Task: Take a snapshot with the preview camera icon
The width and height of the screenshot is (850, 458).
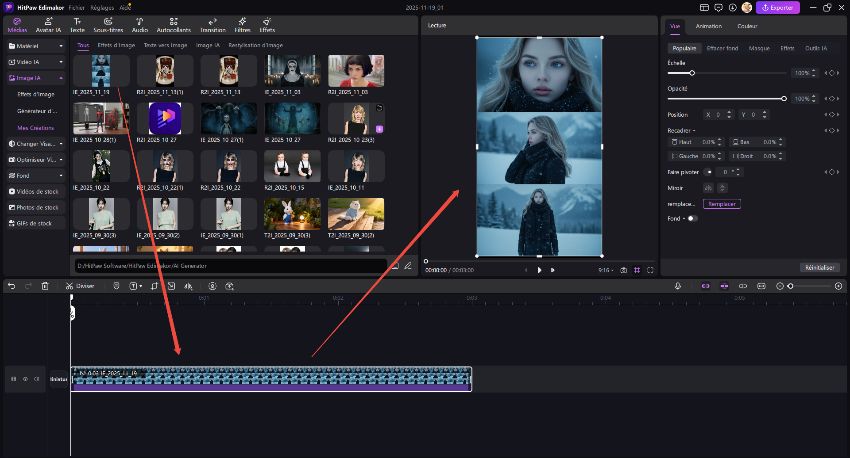Action: (x=624, y=270)
